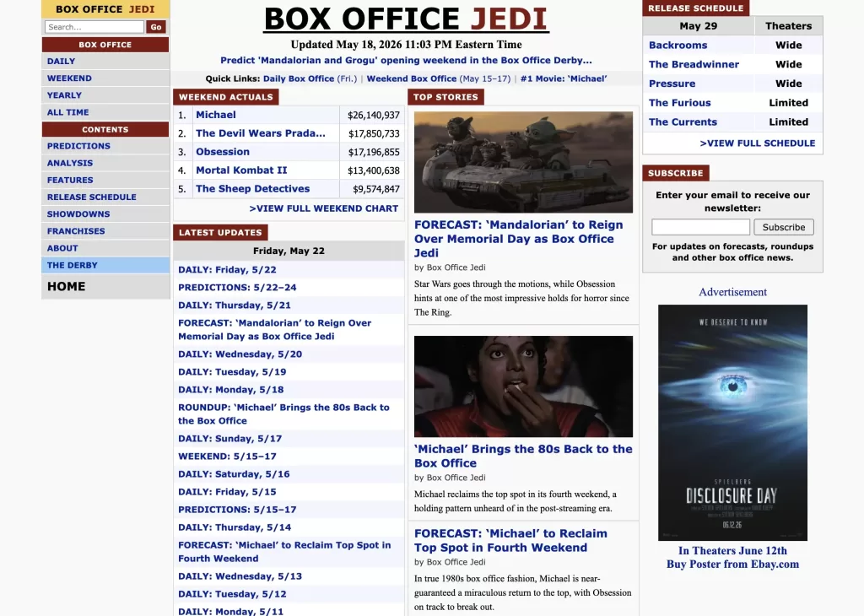
Task: Open Daily Box Office quick link
Action: pyautogui.click(x=299, y=78)
